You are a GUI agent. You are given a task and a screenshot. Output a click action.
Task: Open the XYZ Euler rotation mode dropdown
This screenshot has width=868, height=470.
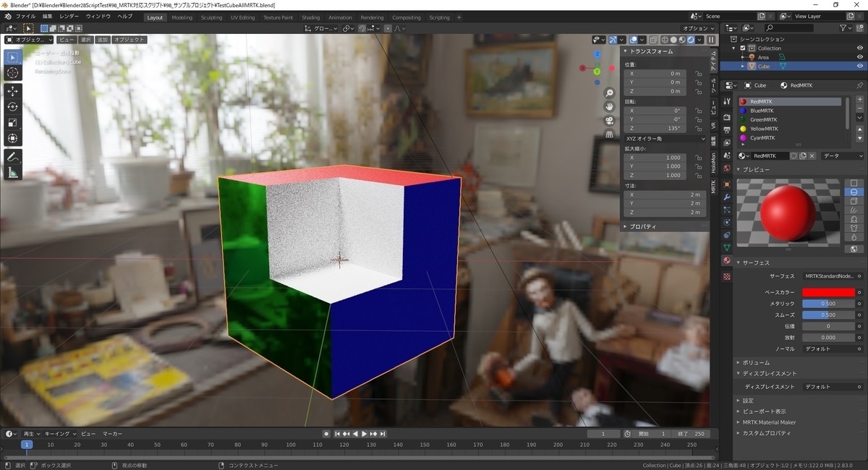(665, 138)
